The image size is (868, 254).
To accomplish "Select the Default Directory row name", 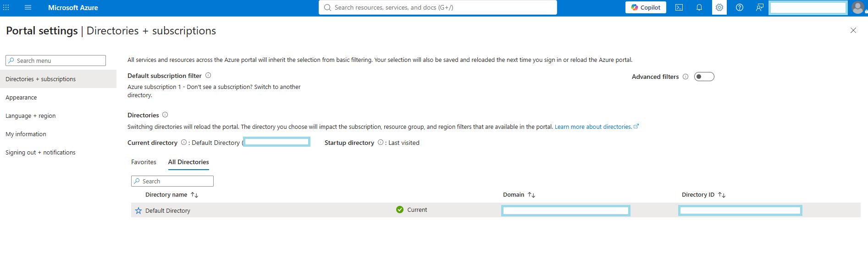I will pos(168,210).
